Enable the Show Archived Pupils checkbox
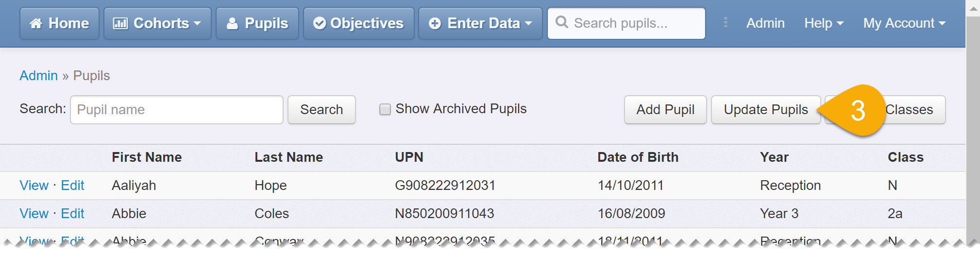The height and width of the screenshot is (256, 980). (385, 109)
